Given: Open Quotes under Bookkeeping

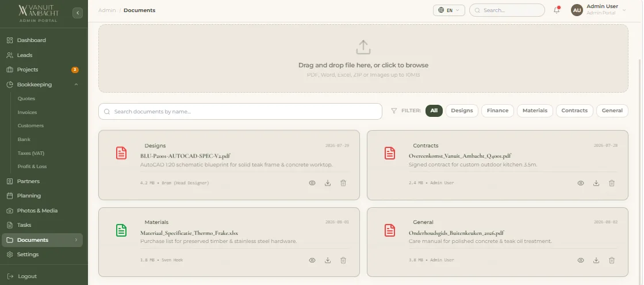Looking at the screenshot, I should tap(26, 98).
